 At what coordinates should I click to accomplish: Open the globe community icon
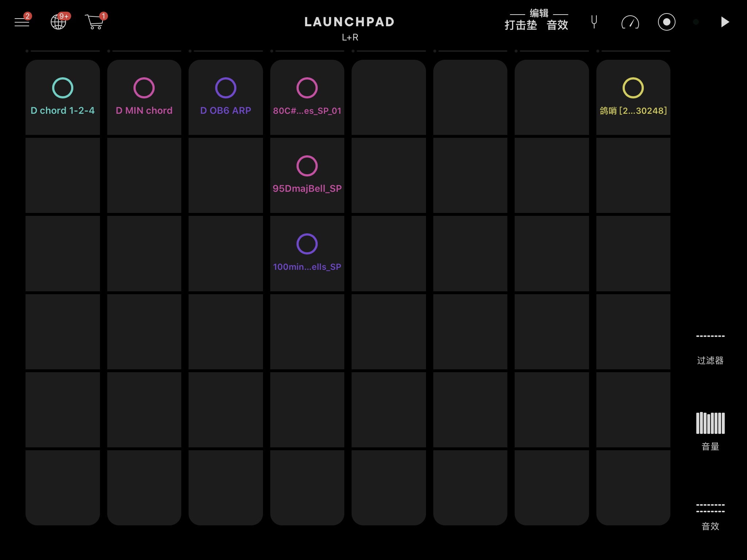(x=58, y=22)
